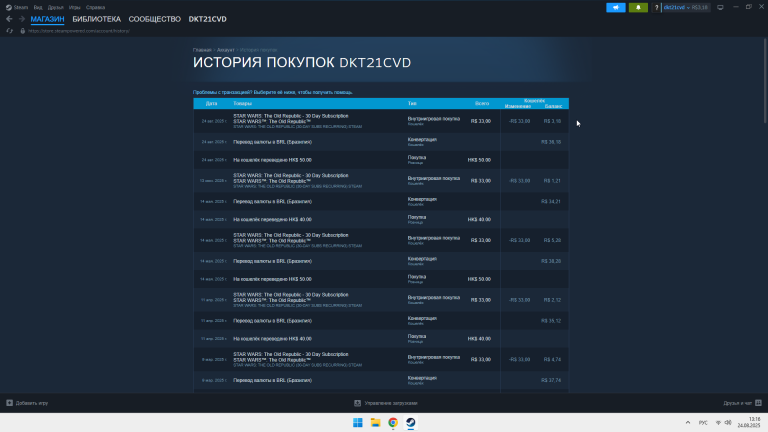Open the Вид menu
This screenshot has width=768, height=432.
[x=38, y=7]
